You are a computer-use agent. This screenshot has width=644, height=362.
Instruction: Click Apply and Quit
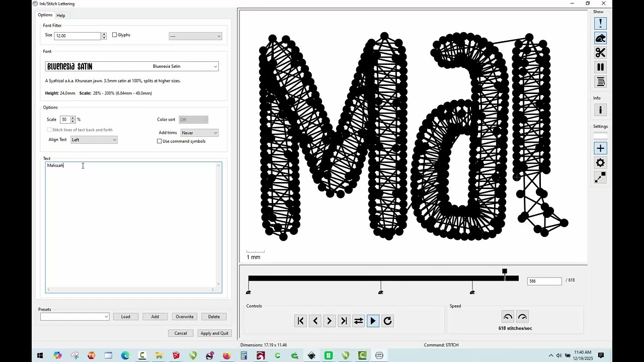point(214,333)
